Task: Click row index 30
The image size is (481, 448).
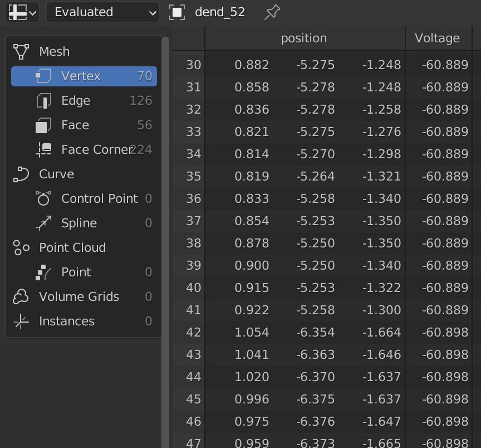Action: tap(194, 65)
